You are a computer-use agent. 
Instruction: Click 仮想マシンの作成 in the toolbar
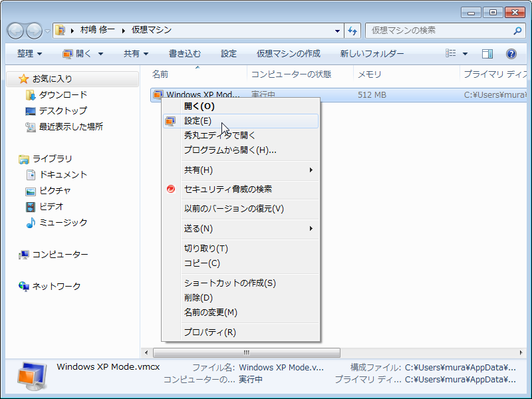(x=289, y=54)
